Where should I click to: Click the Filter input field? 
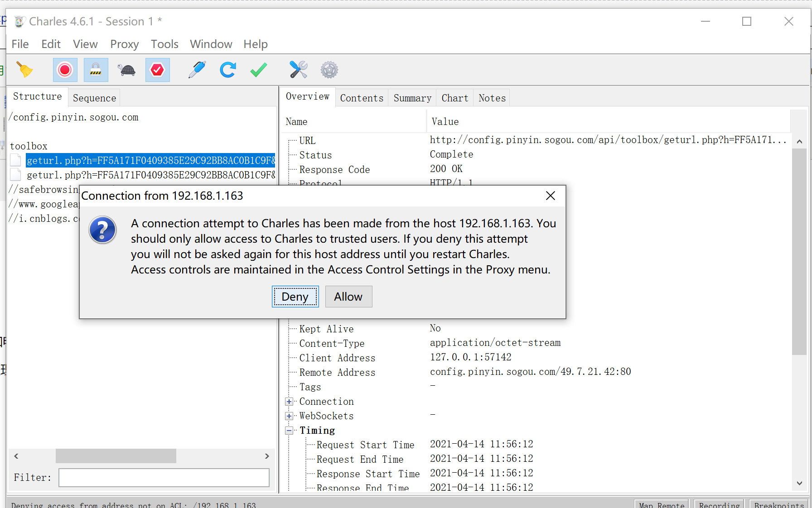coord(164,478)
